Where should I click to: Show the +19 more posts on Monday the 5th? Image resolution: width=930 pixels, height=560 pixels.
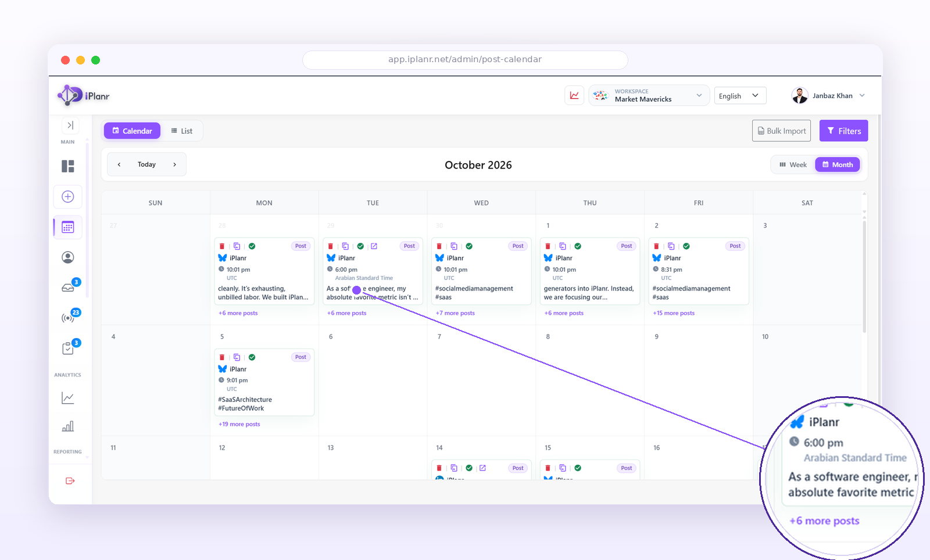click(x=239, y=424)
